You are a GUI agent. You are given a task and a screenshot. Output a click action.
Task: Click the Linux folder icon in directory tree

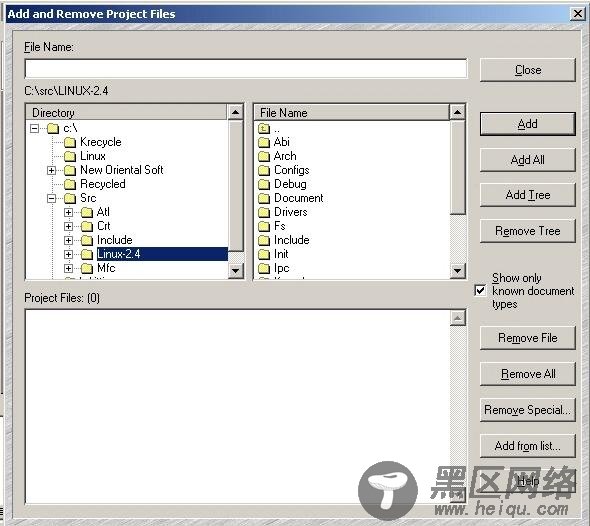(70, 156)
